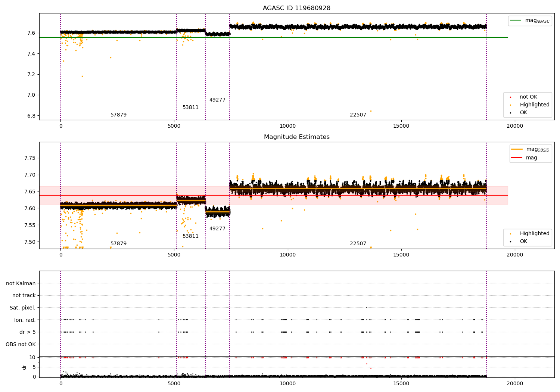The width and height of the screenshot is (560, 392).
Task: Click the 'Ion. rad.' row label
Action: coord(25,320)
